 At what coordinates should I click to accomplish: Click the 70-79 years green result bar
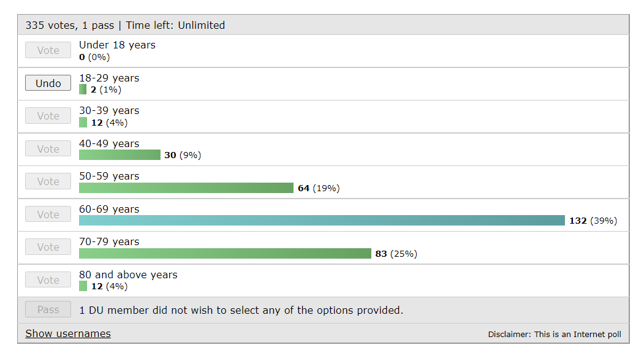click(x=225, y=253)
